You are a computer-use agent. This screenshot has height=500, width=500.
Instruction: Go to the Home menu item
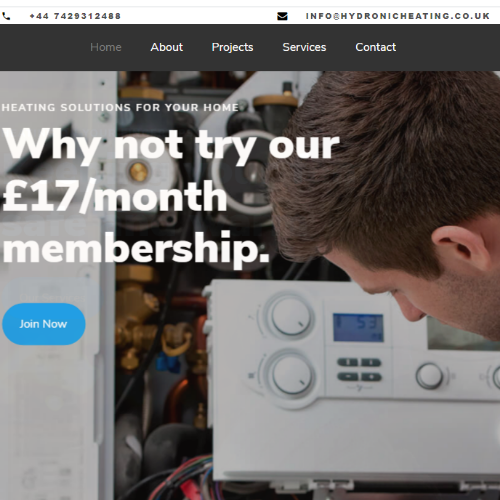click(106, 47)
